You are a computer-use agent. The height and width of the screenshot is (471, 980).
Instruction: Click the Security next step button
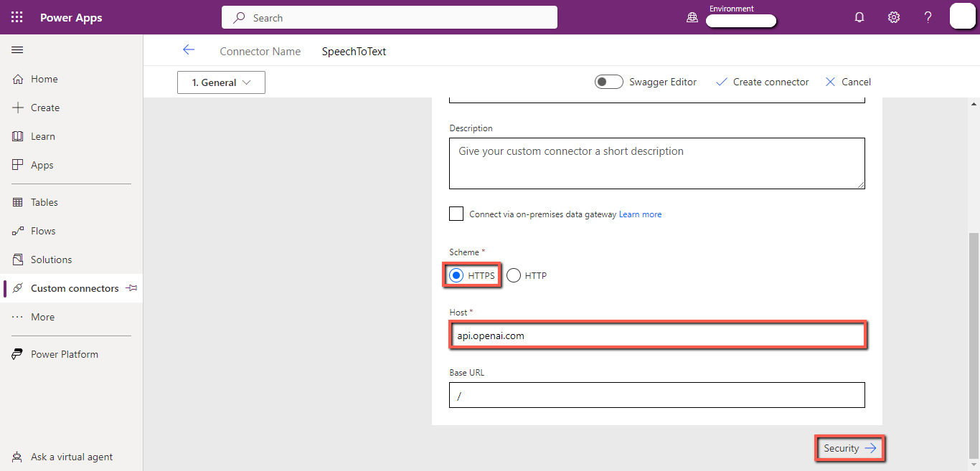[x=850, y=448]
